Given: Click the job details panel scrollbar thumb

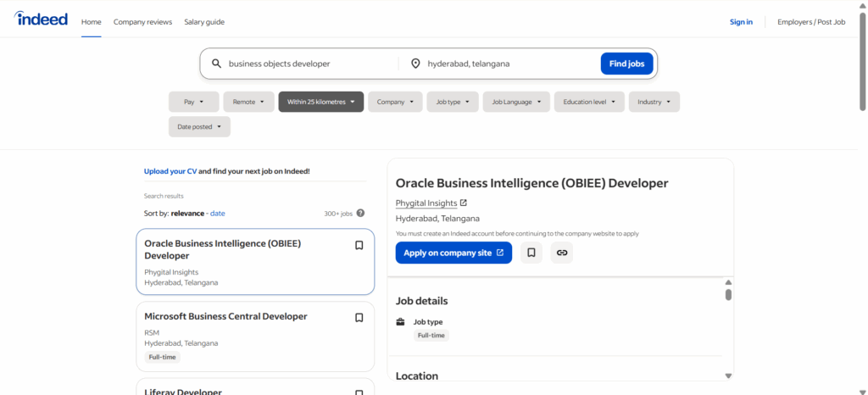Looking at the screenshot, I should coord(728,295).
